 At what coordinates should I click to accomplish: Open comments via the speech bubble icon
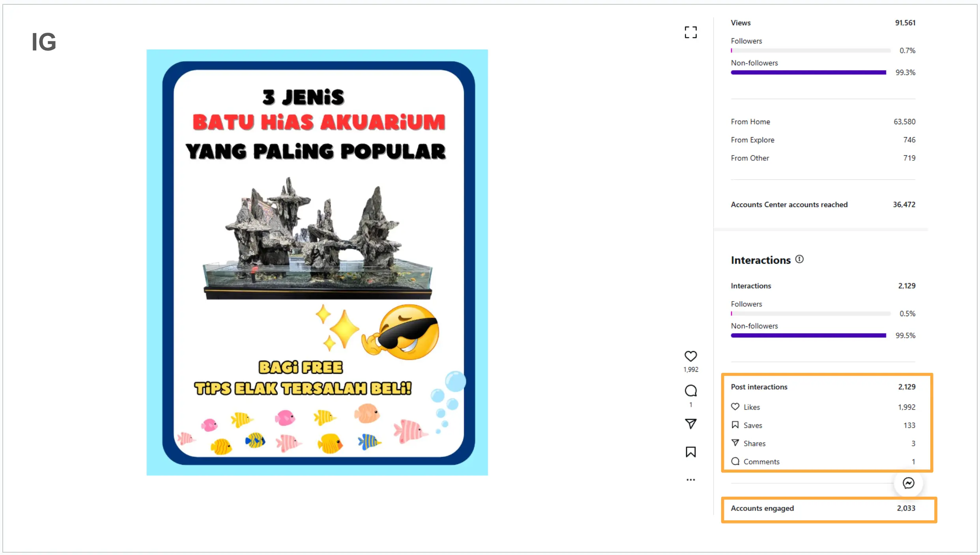pos(691,391)
